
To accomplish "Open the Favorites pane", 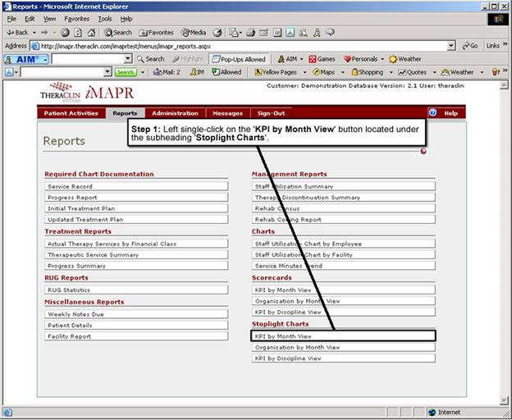I will point(157,32).
